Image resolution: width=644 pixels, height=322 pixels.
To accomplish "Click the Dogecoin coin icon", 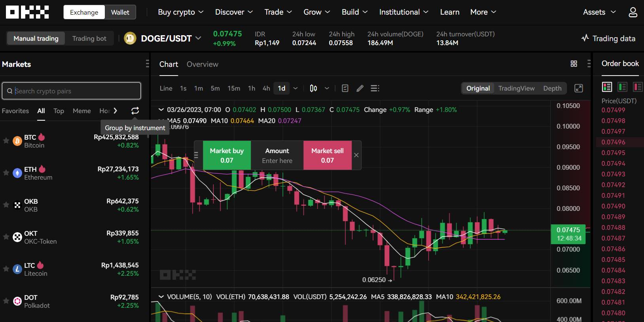I will click(130, 38).
